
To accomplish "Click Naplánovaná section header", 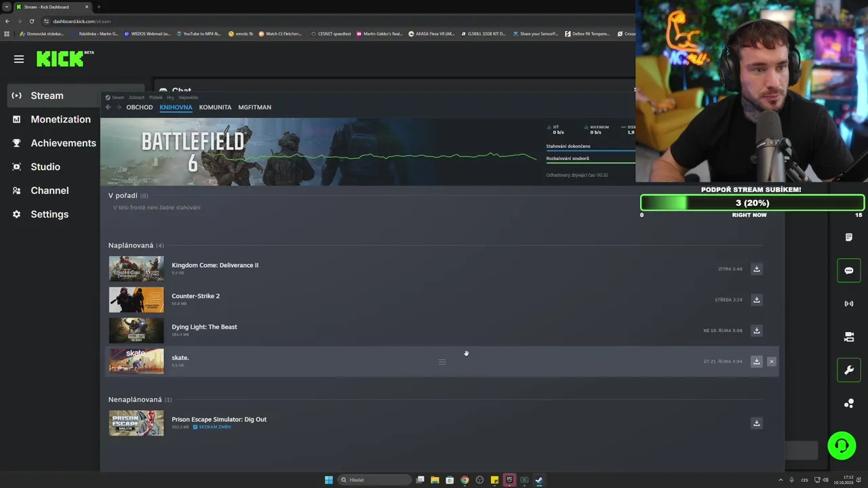I will tap(136, 245).
